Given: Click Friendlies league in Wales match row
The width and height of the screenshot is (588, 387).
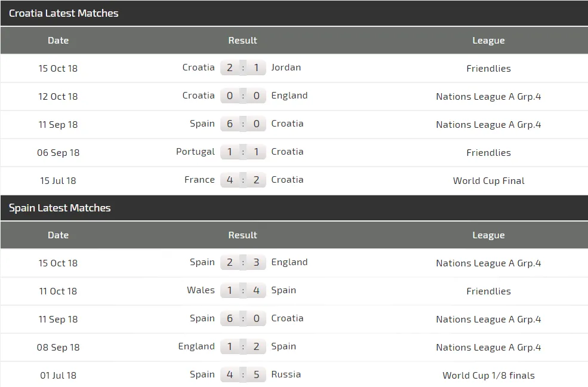Looking at the screenshot, I should (488, 291).
